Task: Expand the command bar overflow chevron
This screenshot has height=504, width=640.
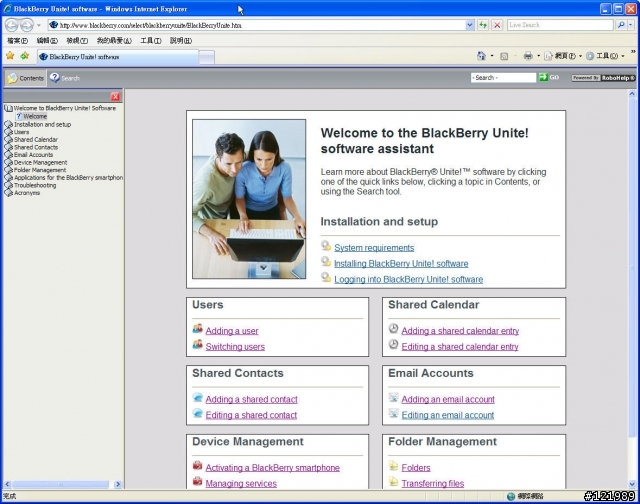Action: pos(633,52)
